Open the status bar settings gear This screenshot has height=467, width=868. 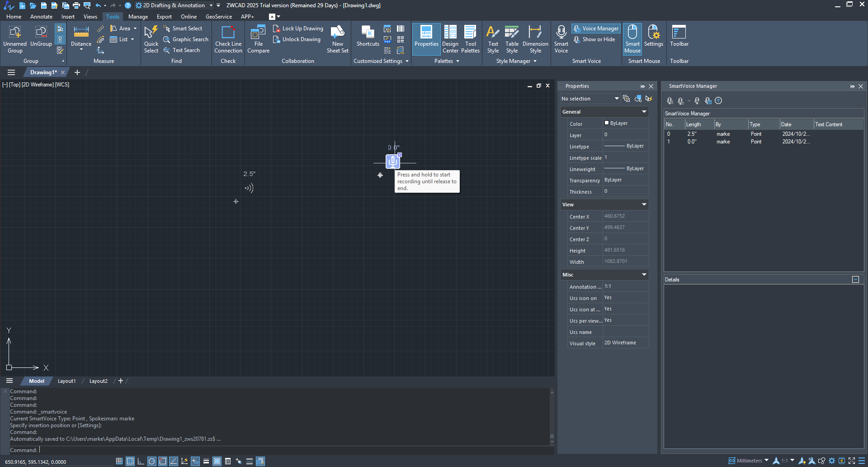[x=831, y=461]
